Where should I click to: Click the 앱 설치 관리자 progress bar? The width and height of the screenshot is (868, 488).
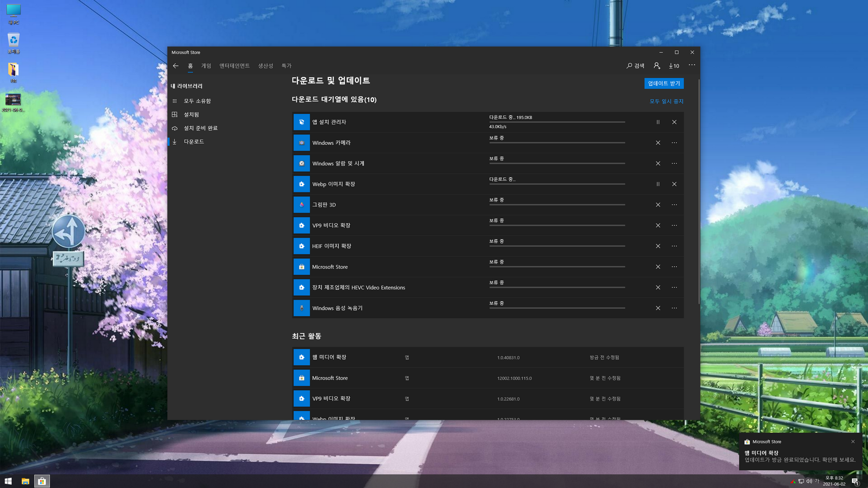tap(557, 122)
